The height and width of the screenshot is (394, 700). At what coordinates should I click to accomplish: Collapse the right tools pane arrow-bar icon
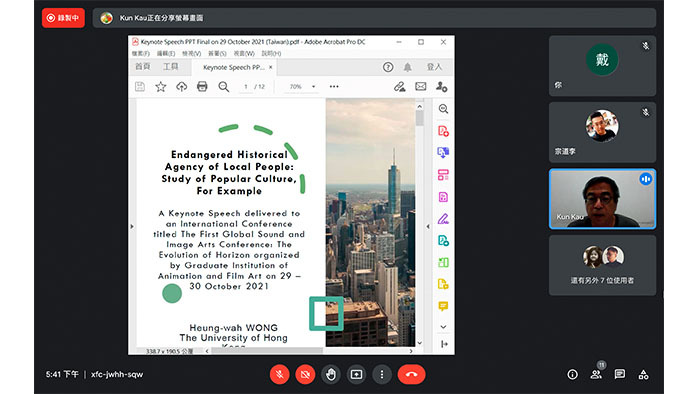point(444,344)
